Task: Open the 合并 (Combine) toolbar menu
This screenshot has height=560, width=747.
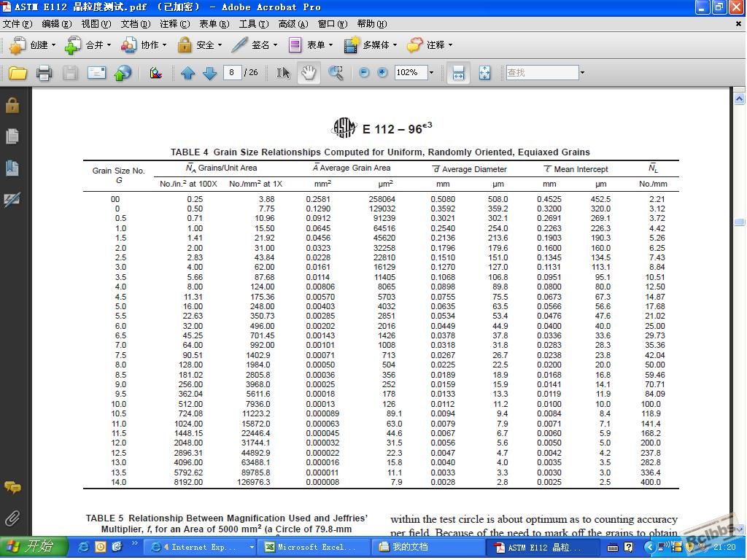Action: (88, 44)
